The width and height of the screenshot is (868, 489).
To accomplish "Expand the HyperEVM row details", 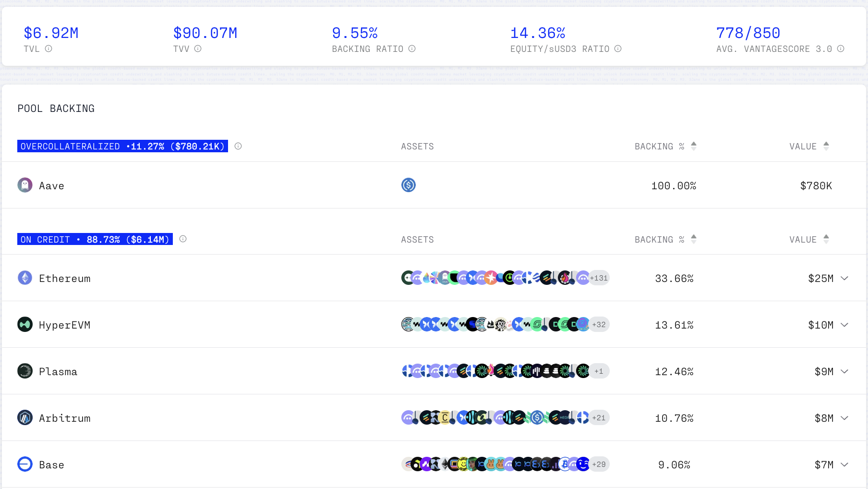I will pos(844,325).
